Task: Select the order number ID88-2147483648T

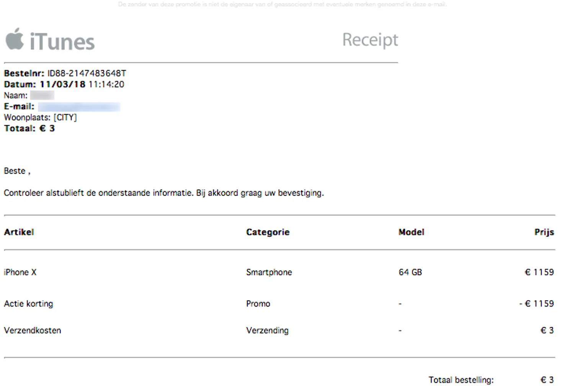Action: pos(87,73)
